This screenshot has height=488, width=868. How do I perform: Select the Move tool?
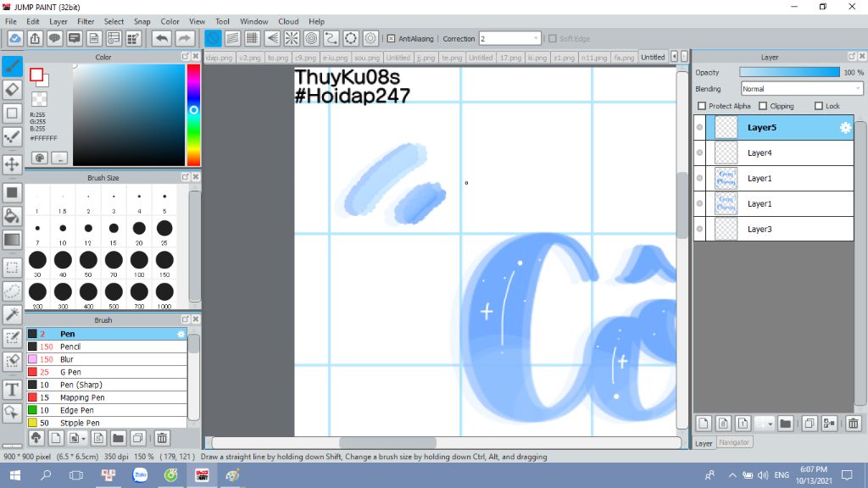coord(12,164)
